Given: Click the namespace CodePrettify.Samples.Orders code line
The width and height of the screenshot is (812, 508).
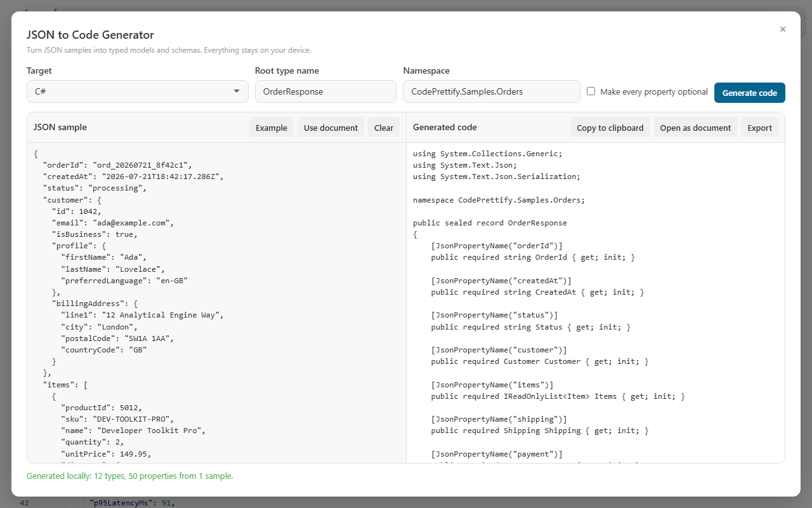Looking at the screenshot, I should coord(499,200).
